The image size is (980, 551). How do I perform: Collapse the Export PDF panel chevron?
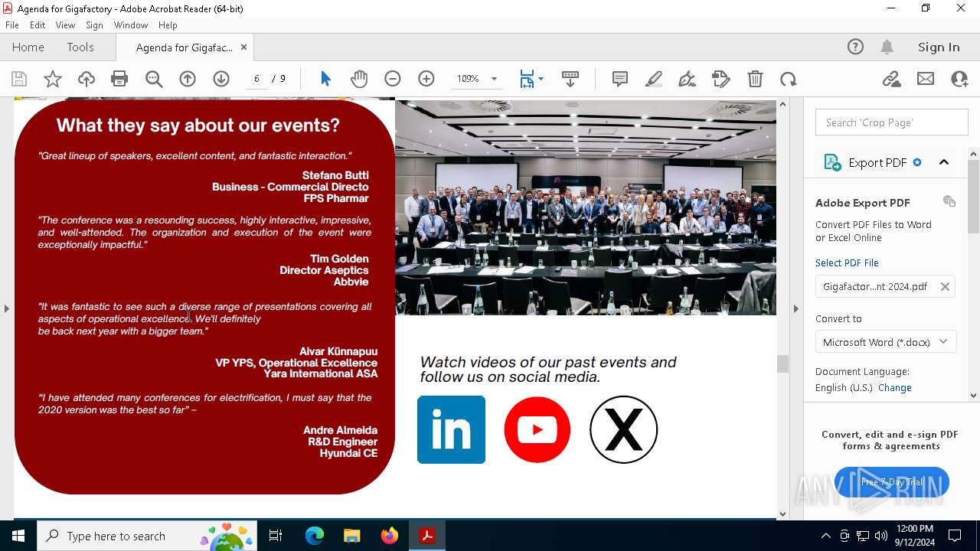click(x=944, y=162)
